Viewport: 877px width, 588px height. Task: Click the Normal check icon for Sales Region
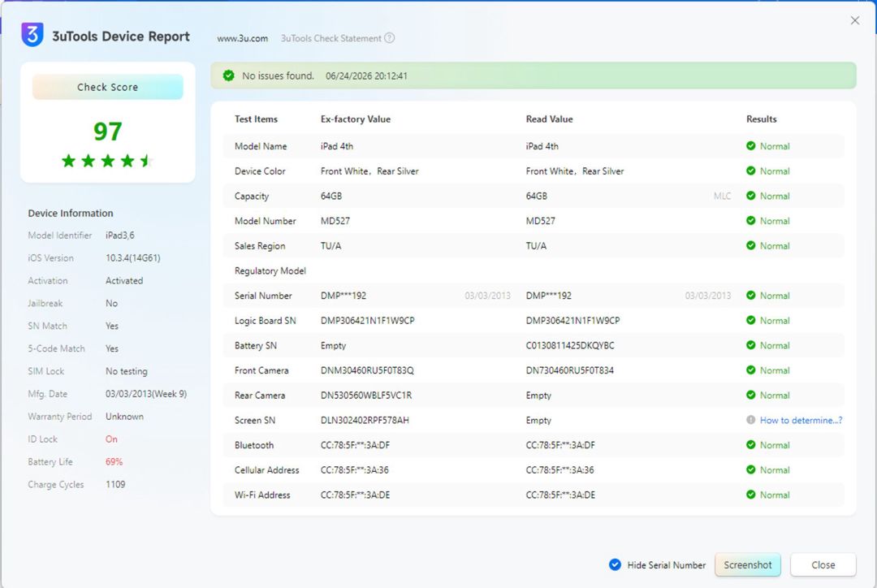pos(750,245)
